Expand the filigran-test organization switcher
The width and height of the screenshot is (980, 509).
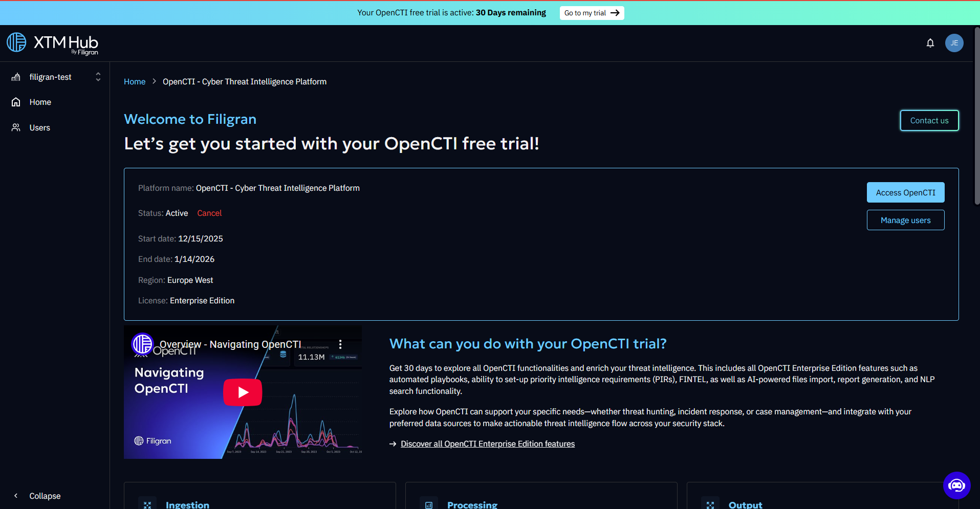coord(98,77)
